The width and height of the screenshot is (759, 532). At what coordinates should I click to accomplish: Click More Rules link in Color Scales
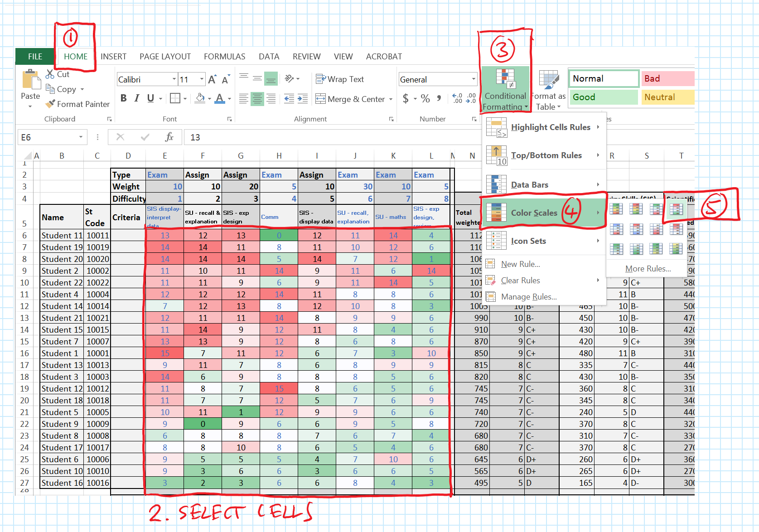(x=648, y=269)
